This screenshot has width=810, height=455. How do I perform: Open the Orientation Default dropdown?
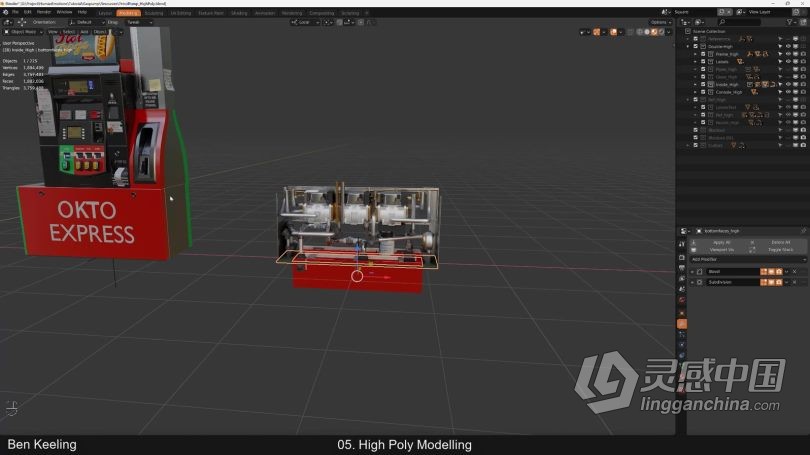point(86,22)
